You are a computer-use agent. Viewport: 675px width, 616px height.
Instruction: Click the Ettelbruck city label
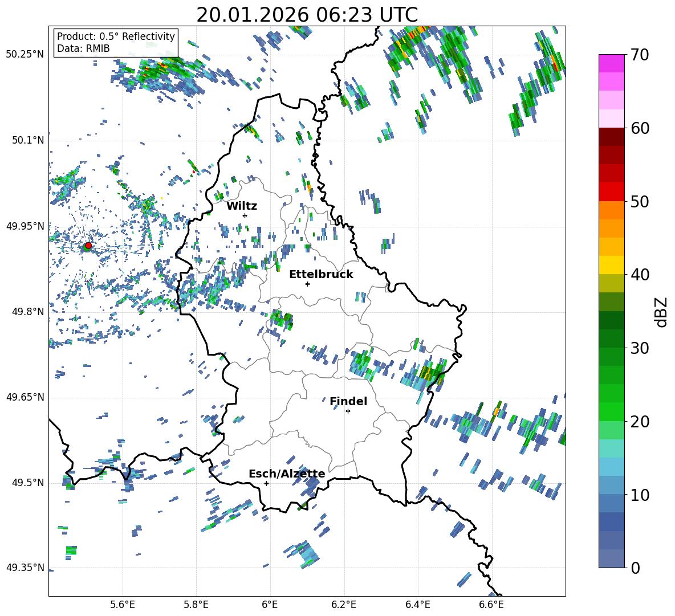(321, 275)
